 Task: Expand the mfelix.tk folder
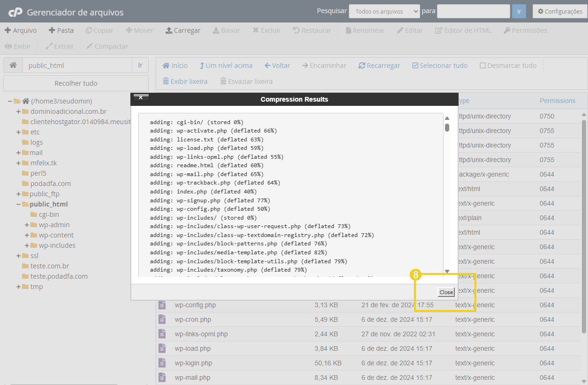18,163
